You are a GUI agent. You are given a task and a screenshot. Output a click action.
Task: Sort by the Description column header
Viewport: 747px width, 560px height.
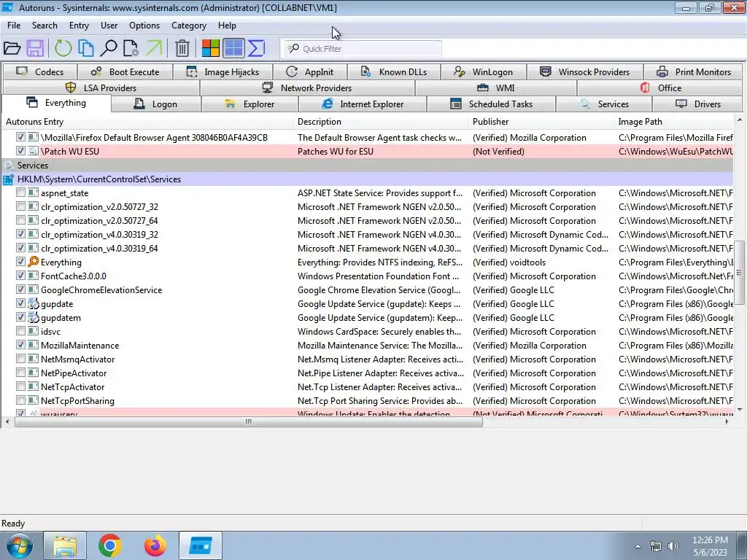tap(381, 122)
